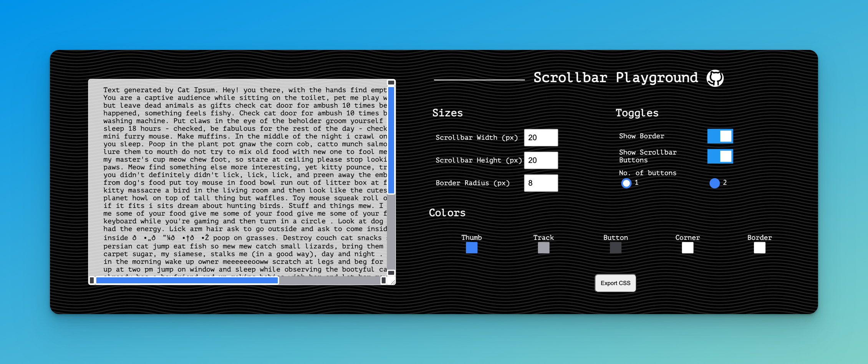
Task: Click the horizontal scrollbar's left arrow button
Action: [93, 280]
